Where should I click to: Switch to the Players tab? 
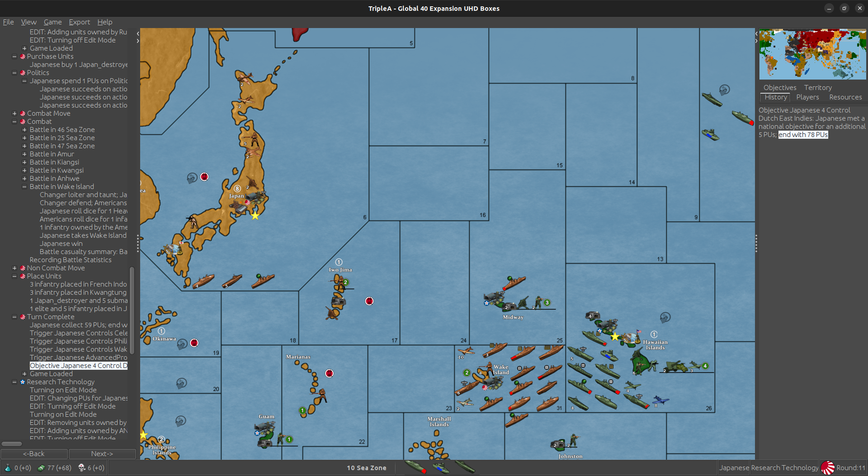pyautogui.click(x=807, y=97)
